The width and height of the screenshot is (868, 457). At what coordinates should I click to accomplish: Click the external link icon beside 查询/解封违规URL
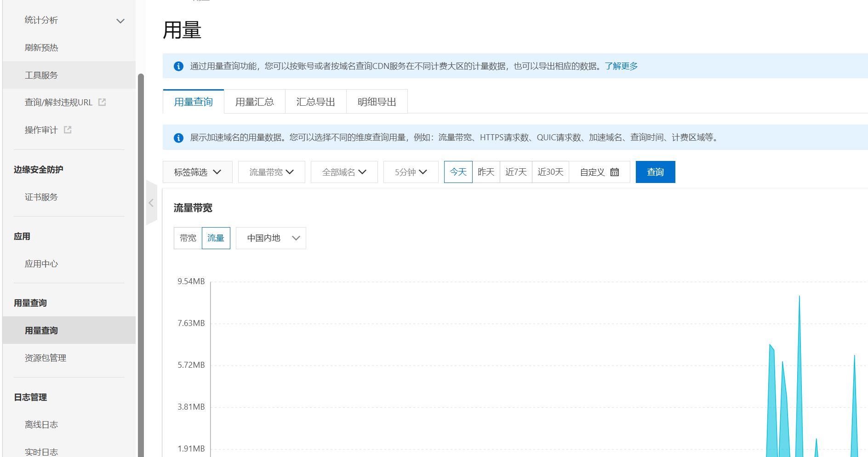(102, 102)
